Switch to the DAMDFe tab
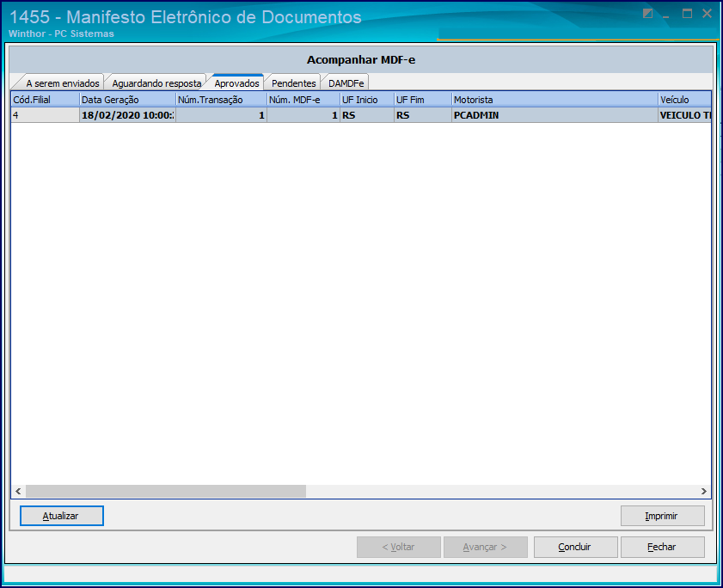723x588 pixels. coord(346,83)
